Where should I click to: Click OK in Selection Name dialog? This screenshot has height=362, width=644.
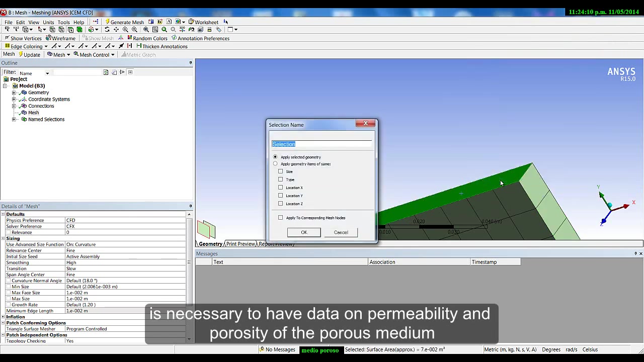(x=304, y=232)
